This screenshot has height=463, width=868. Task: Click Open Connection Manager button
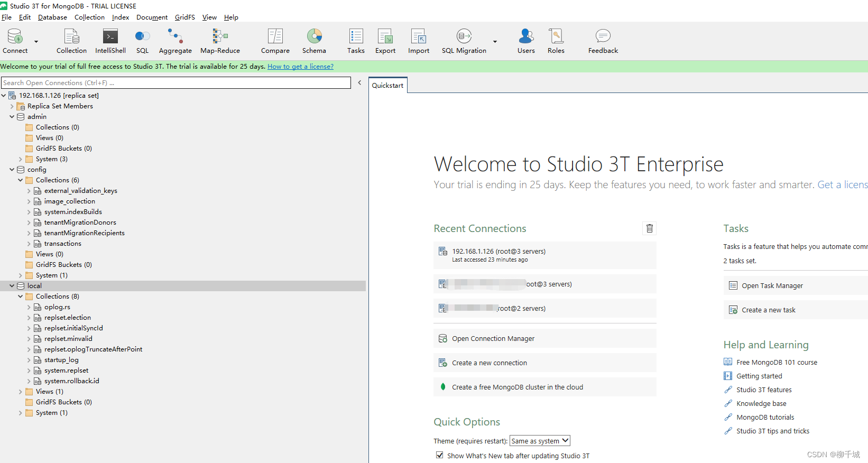coord(544,338)
